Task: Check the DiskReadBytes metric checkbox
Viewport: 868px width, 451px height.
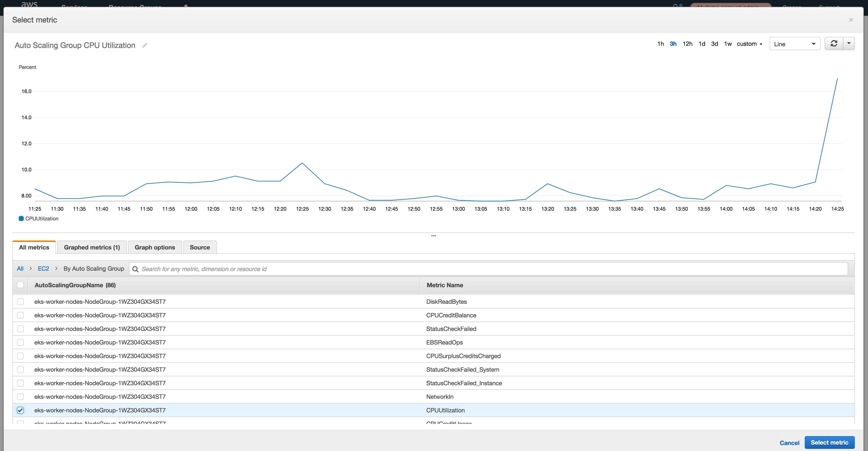Action: 21,301
